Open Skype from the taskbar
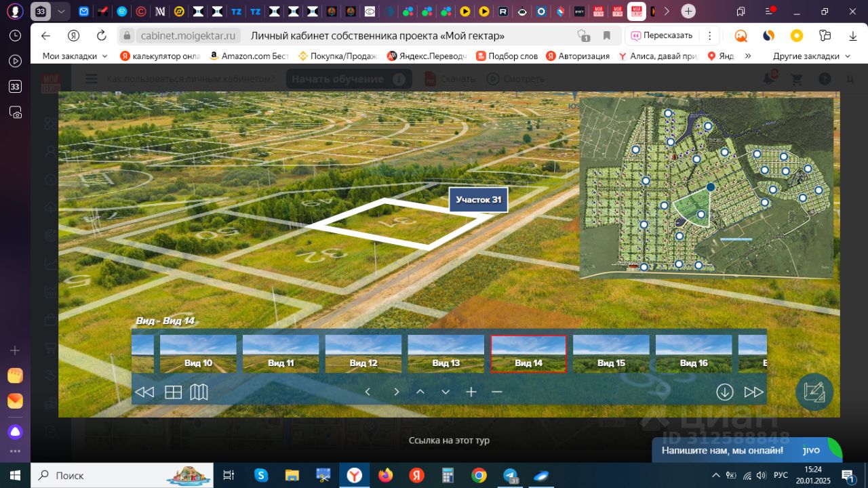 [x=261, y=475]
